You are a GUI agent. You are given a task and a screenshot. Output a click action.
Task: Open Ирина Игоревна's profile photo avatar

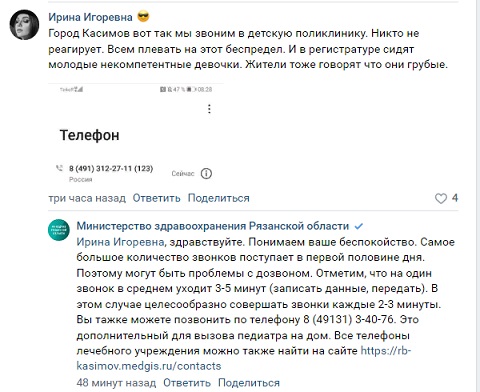click(24, 25)
